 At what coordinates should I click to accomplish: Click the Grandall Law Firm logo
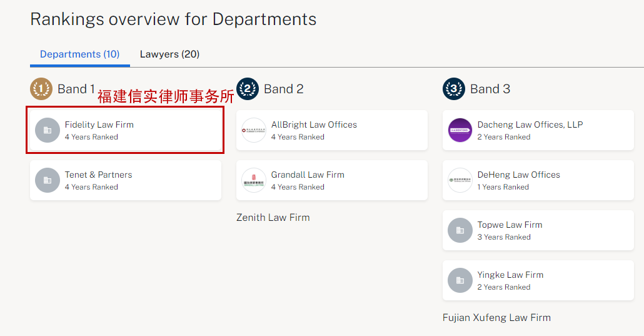[254, 180]
